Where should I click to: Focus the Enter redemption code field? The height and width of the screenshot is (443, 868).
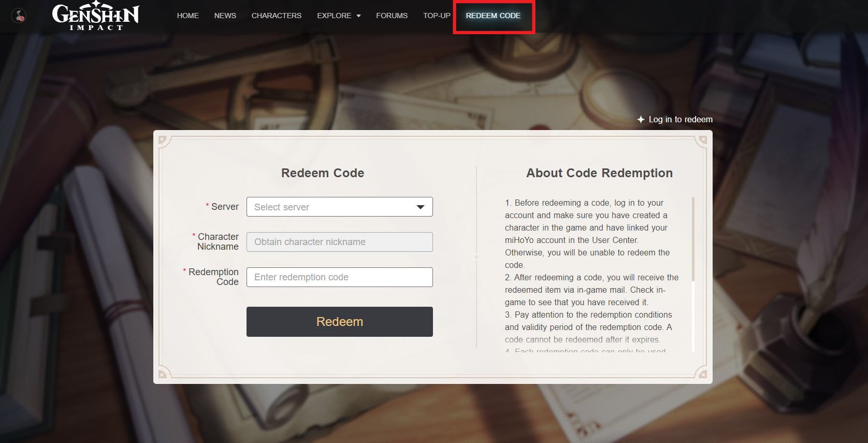coord(340,277)
